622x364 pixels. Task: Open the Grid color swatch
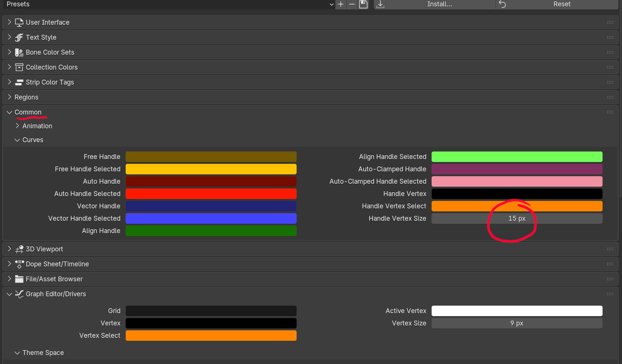[x=211, y=311]
